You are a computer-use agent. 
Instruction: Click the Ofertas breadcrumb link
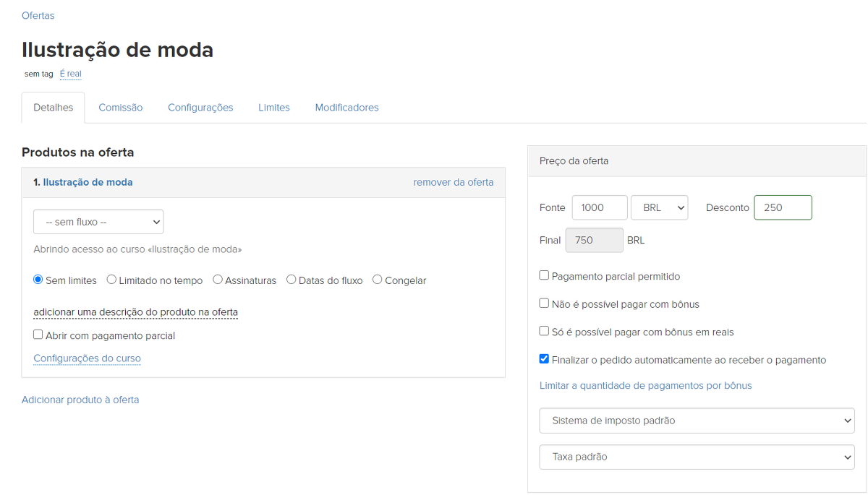tap(38, 15)
